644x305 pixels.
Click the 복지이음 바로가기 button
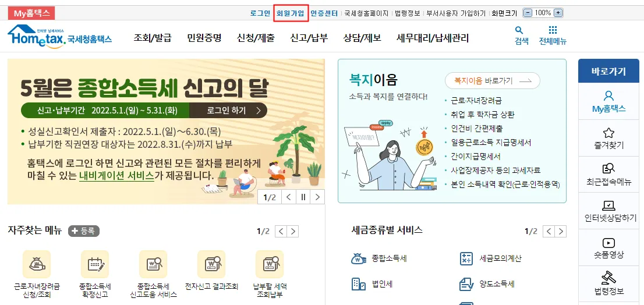pyautogui.click(x=493, y=81)
